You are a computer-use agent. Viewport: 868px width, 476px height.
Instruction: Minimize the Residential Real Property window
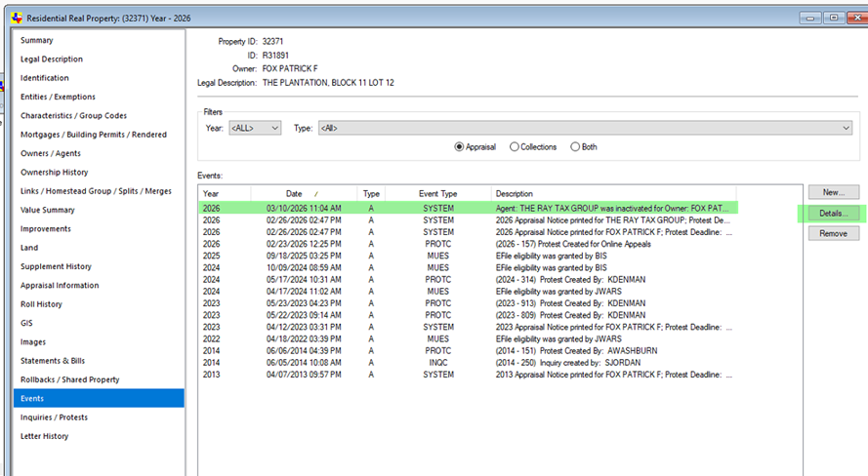pos(811,17)
